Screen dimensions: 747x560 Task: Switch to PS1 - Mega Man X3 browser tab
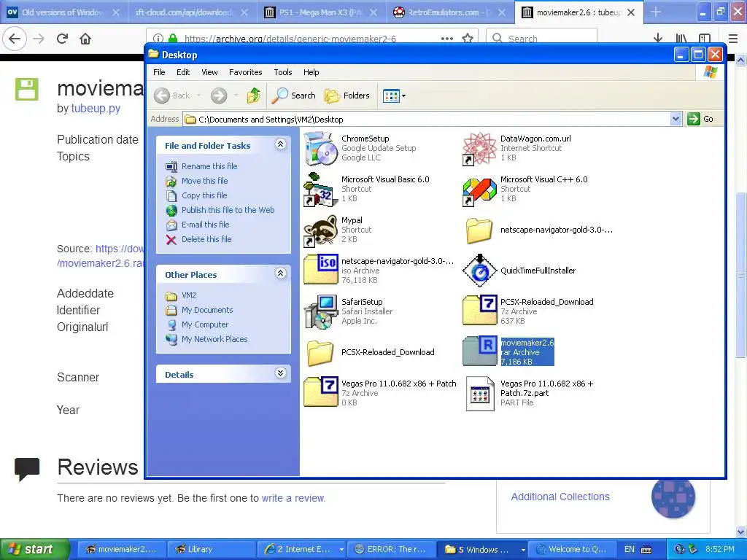[322, 12]
